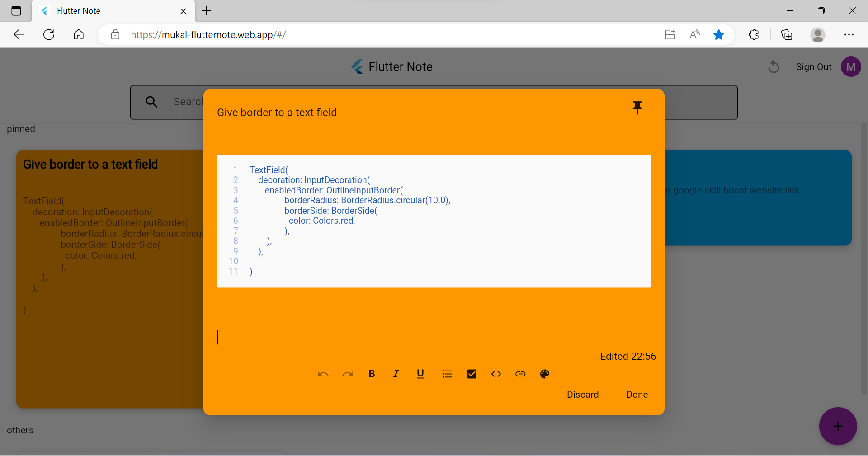The width and height of the screenshot is (868, 456).
Task: Go to browser home page
Action: tap(79, 34)
